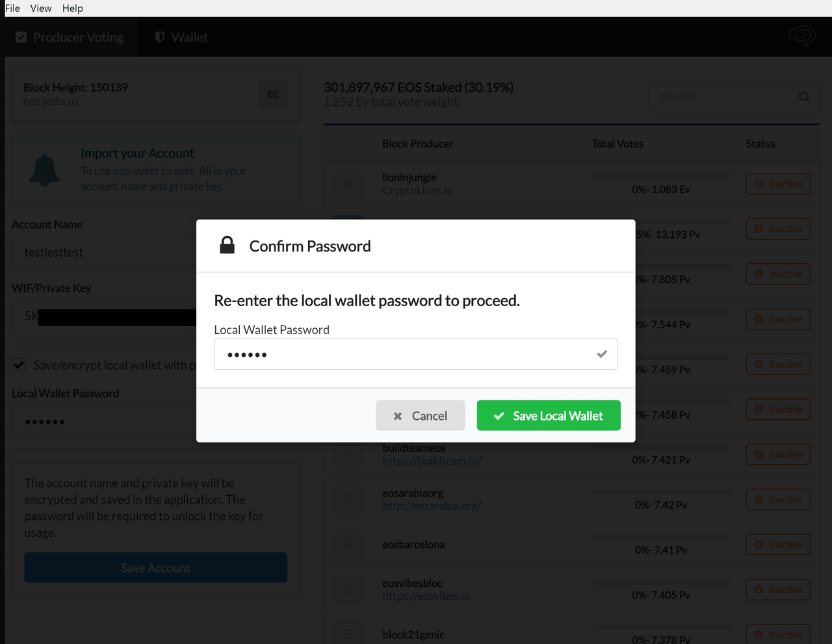Image resolution: width=832 pixels, height=644 pixels.
Task: Click the vote progress bar for lioninjungle
Action: coord(660,176)
